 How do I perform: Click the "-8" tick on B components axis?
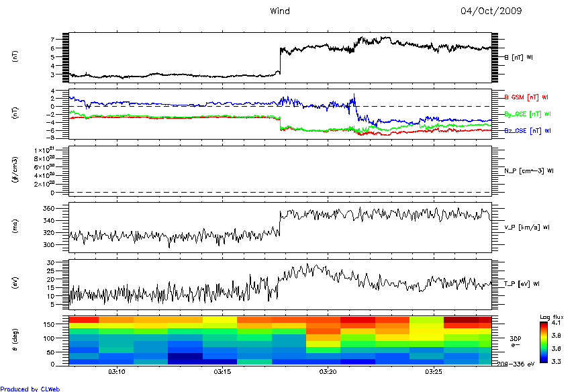(x=50, y=138)
